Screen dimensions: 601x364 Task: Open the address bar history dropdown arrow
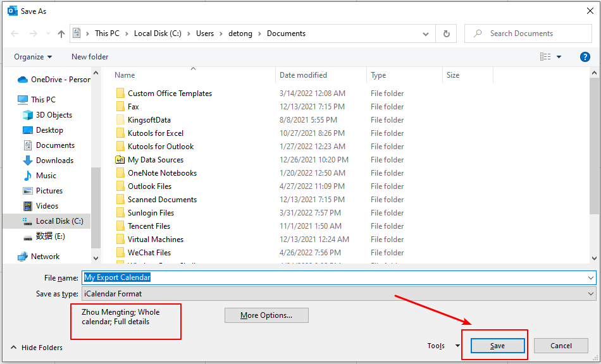tap(426, 33)
